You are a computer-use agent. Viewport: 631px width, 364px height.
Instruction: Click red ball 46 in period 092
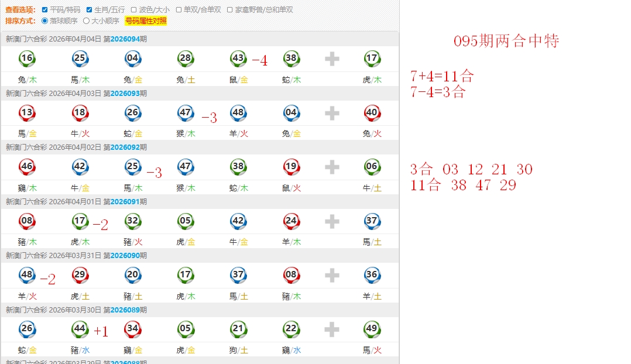[27, 167]
